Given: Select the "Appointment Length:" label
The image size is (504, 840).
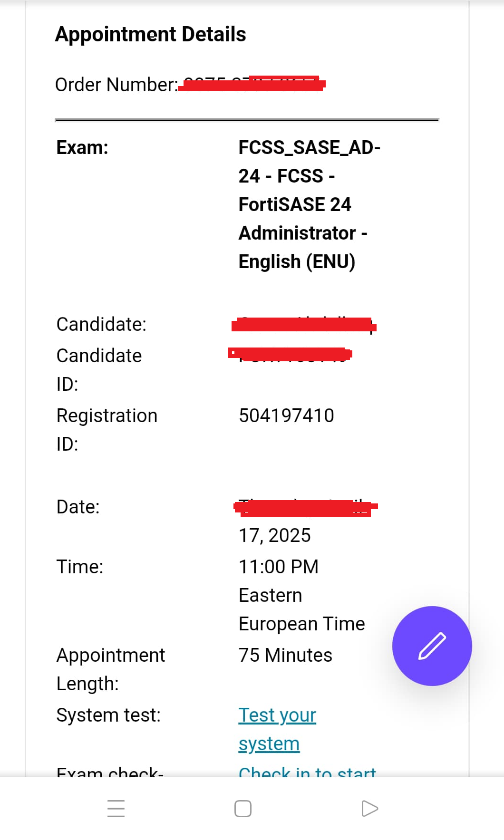Looking at the screenshot, I should pyautogui.click(x=110, y=669).
